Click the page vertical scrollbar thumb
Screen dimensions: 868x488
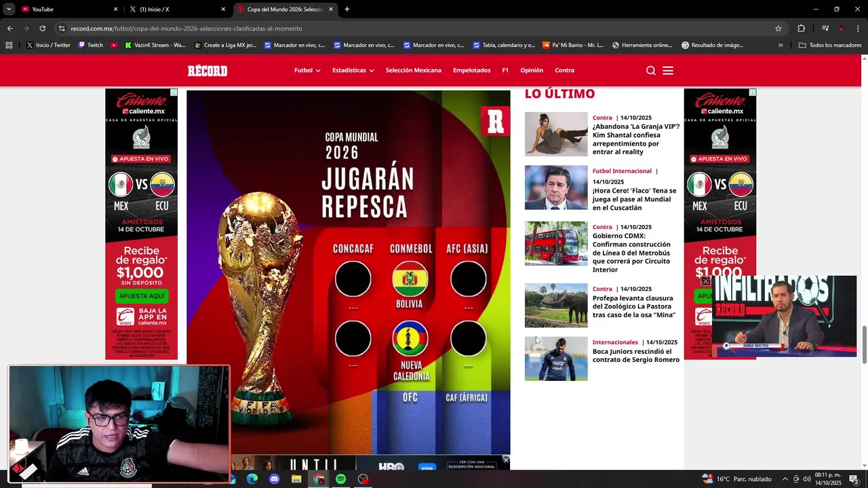pyautogui.click(x=864, y=345)
